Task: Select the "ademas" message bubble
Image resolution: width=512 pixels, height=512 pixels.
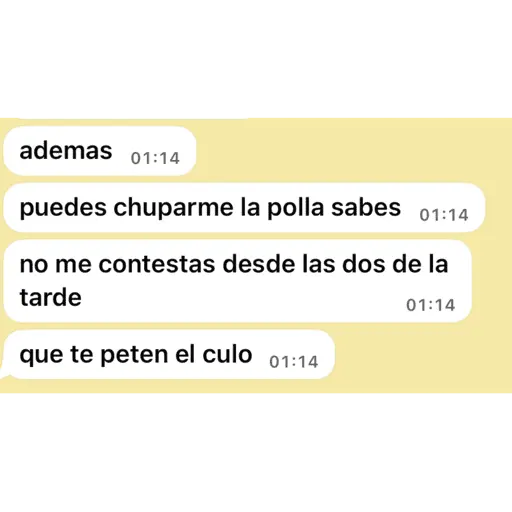Action: click(x=99, y=151)
